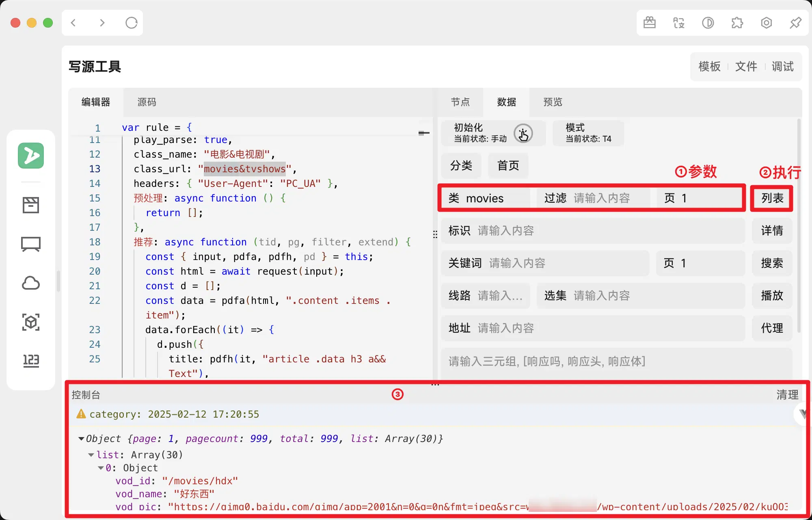Viewport: 812px width, 520px height.
Task: Clear the console with 清理
Action: pos(788,395)
